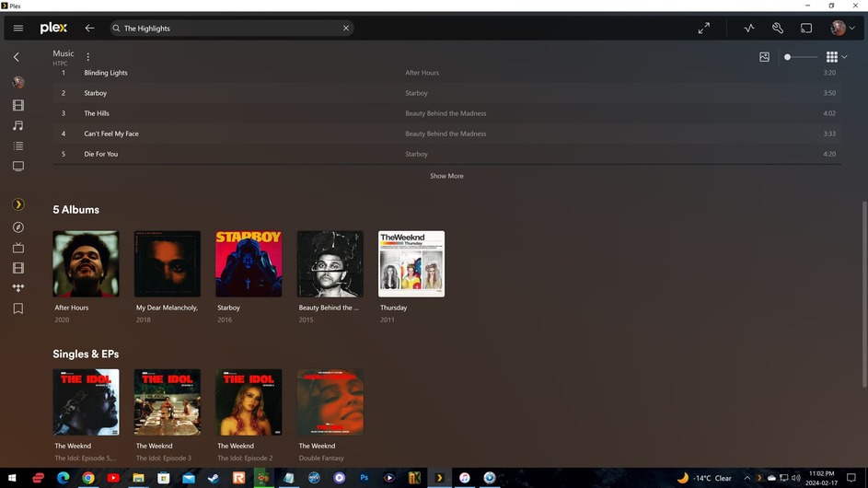
Task: Open Windows Start menu
Action: [x=12, y=478]
